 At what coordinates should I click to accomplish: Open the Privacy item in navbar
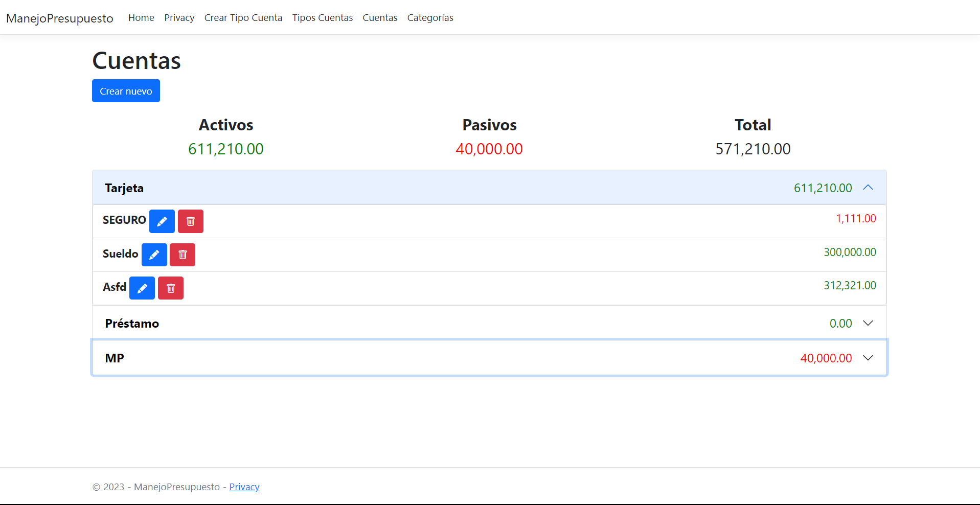point(179,18)
